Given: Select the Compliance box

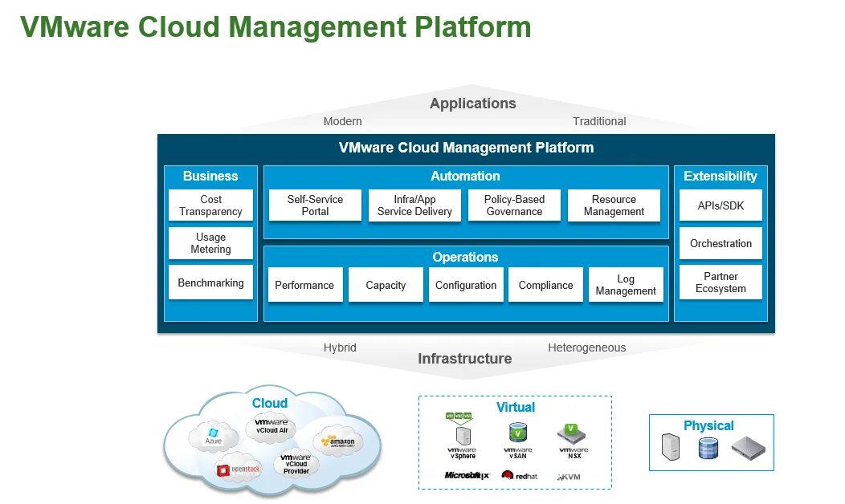Looking at the screenshot, I should 546,285.
